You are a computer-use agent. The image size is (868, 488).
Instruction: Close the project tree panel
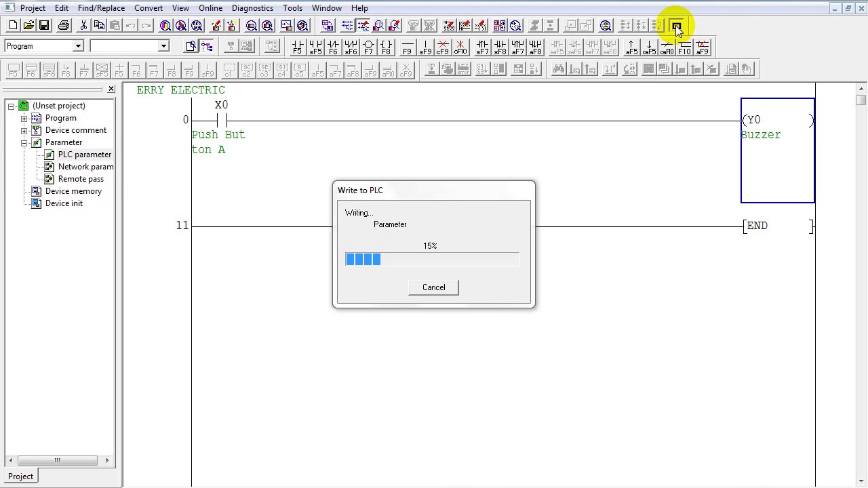tap(111, 89)
